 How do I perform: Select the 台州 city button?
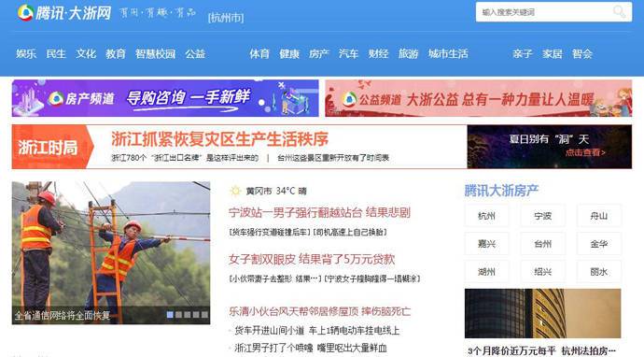[x=542, y=244]
